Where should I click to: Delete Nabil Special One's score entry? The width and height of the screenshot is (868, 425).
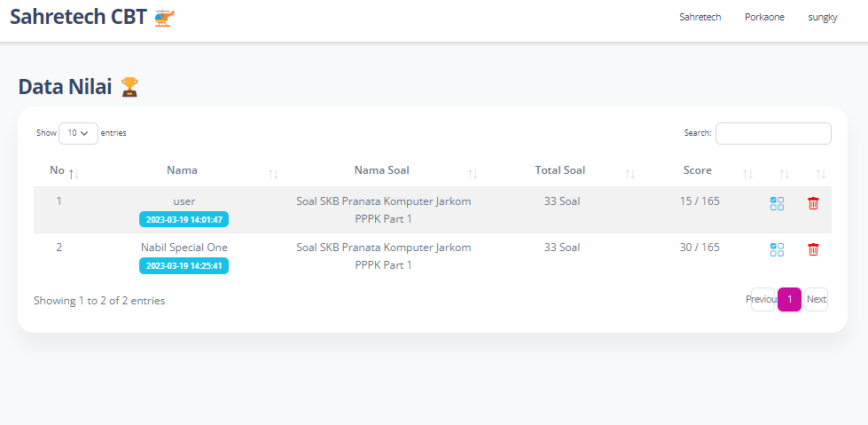[x=813, y=249]
